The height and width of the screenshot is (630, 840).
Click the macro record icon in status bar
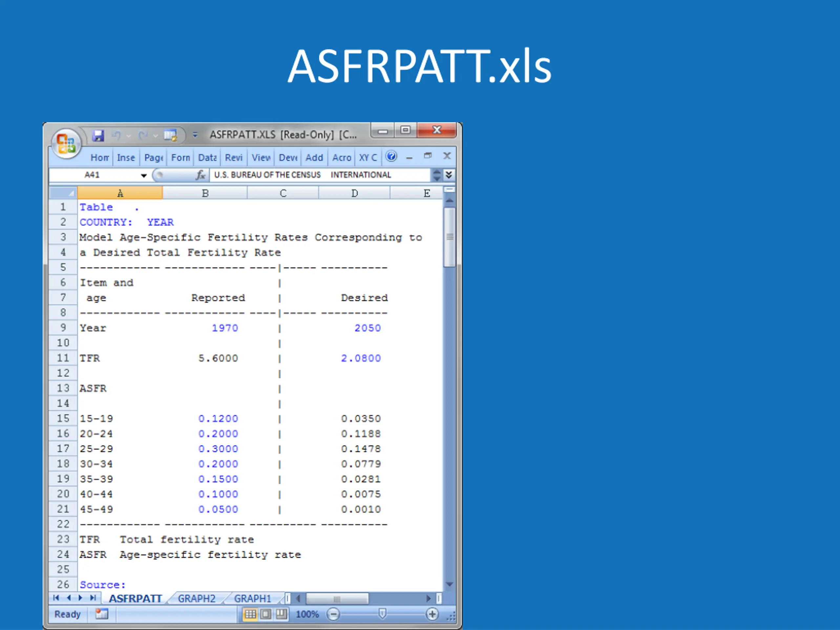point(101,614)
